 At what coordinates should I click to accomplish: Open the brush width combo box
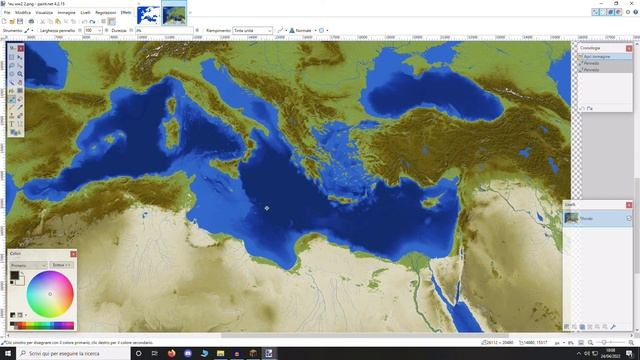coord(93,31)
